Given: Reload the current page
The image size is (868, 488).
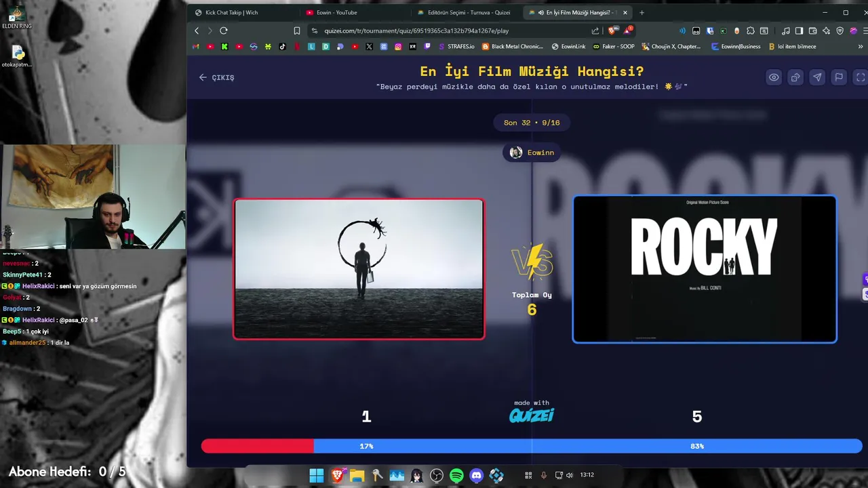Looking at the screenshot, I should 223,30.
